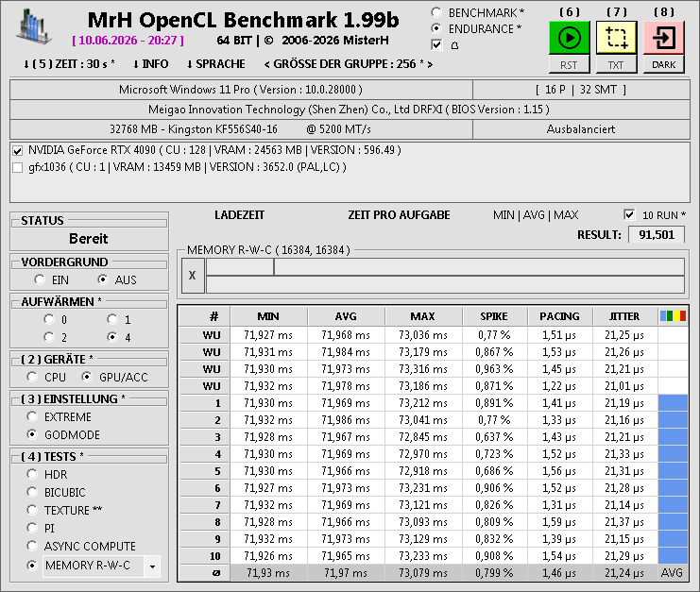Click the Bereit status text

tap(89, 239)
